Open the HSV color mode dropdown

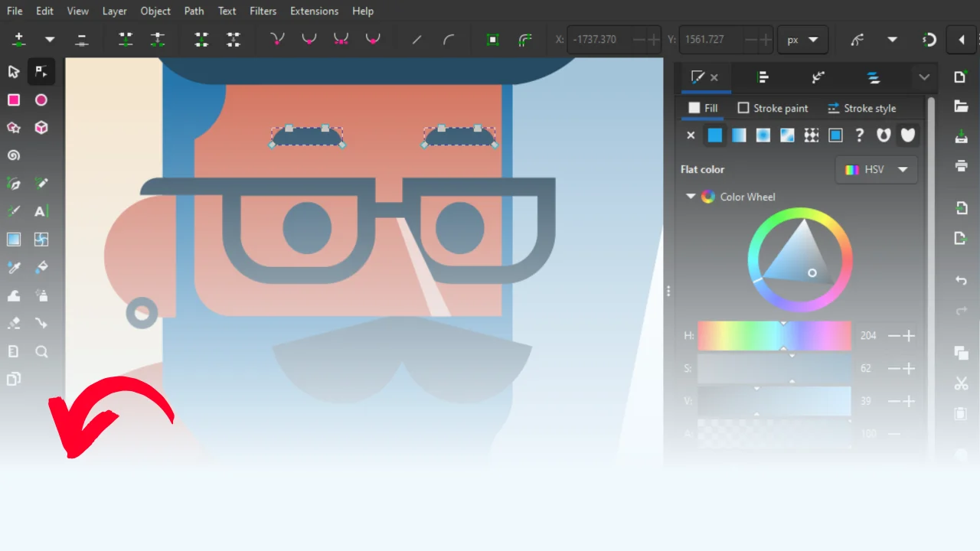click(877, 170)
